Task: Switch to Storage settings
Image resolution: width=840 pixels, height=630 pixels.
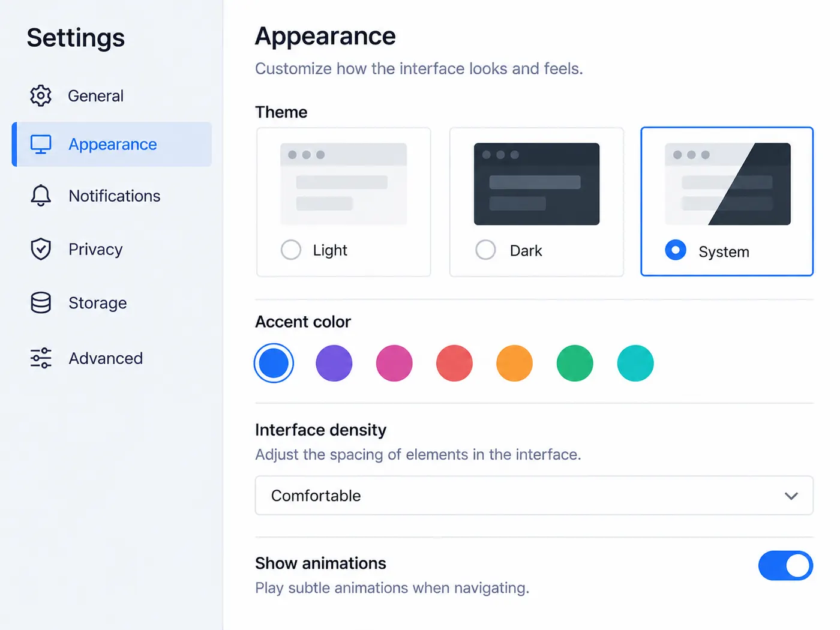Action: 112,303
